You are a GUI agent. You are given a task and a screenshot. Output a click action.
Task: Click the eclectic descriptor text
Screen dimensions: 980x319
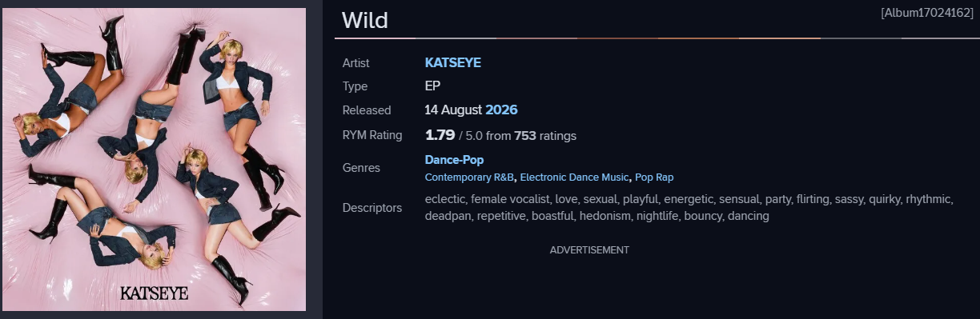click(444, 199)
